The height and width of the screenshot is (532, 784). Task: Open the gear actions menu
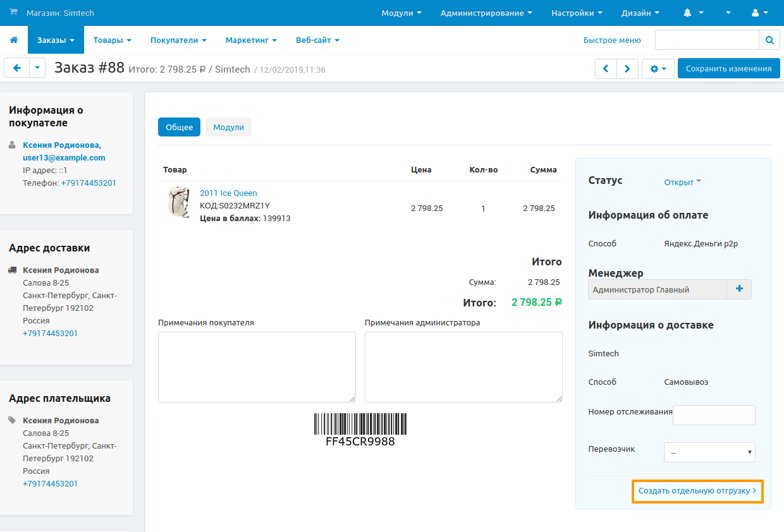[x=658, y=69]
